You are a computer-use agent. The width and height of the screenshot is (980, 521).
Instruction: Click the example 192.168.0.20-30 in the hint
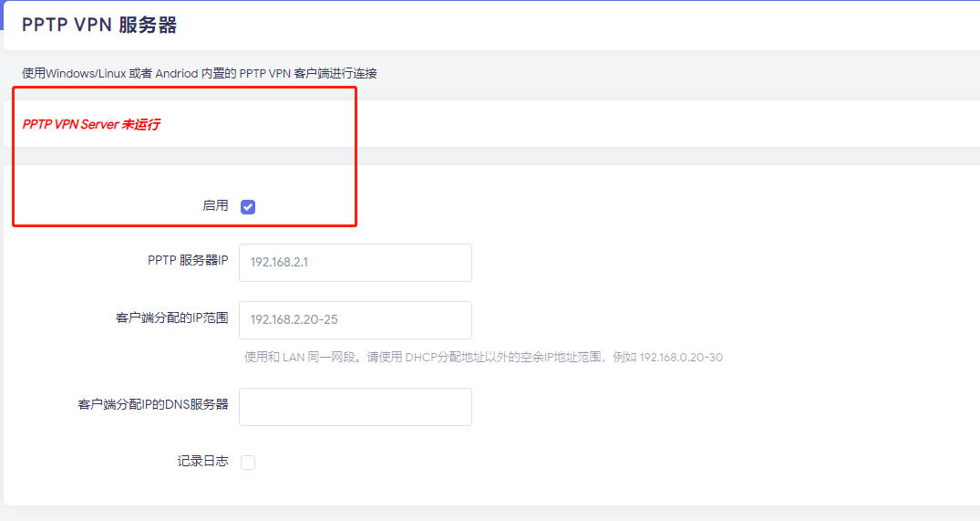tap(681, 358)
